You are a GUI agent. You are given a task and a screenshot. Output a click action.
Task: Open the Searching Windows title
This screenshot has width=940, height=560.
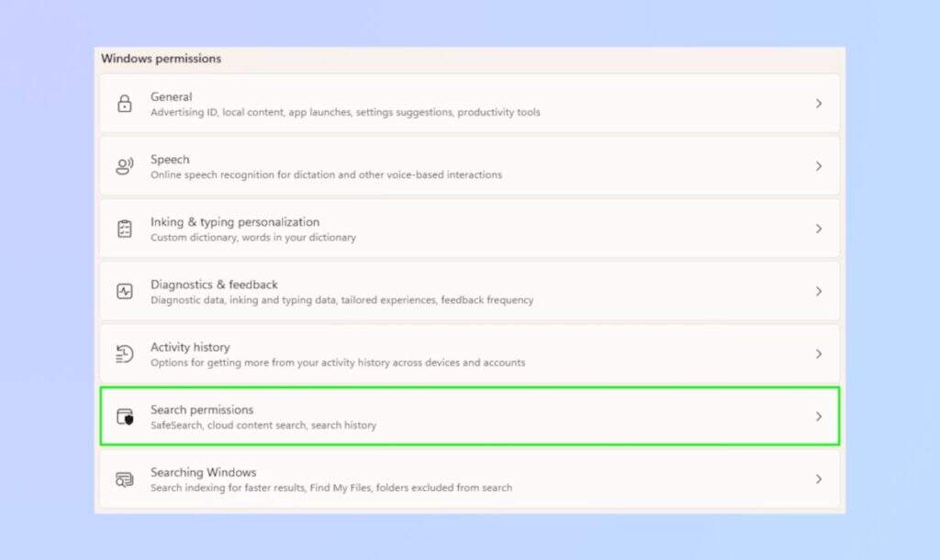coord(203,473)
